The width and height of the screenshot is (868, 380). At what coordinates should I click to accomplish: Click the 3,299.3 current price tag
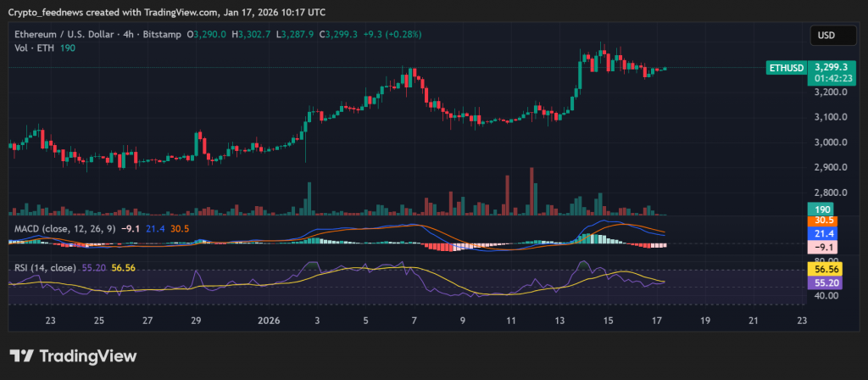coord(831,65)
